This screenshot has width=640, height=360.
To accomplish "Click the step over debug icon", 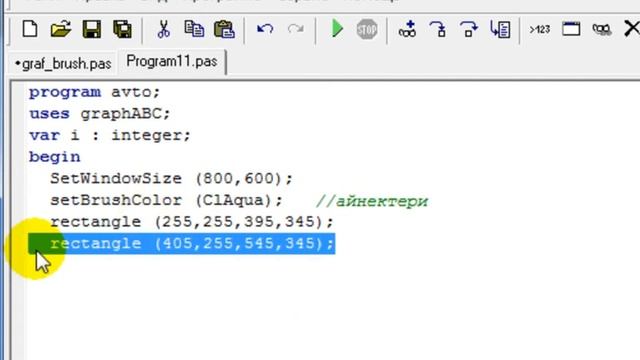I will point(469,29).
